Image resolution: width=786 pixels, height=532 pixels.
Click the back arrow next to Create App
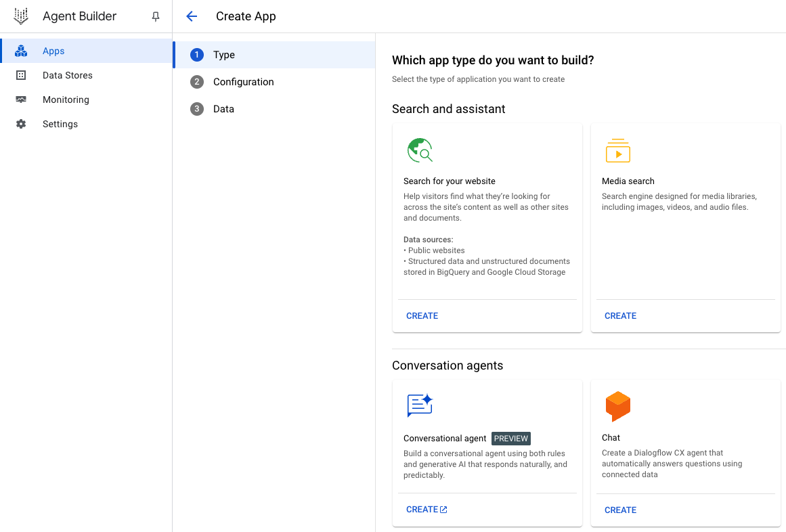pyautogui.click(x=192, y=16)
